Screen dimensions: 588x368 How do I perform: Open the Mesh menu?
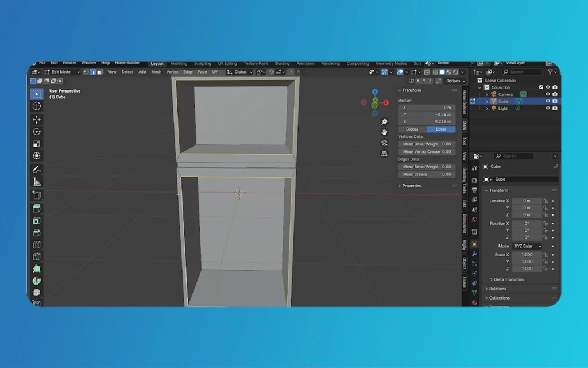pyautogui.click(x=156, y=72)
